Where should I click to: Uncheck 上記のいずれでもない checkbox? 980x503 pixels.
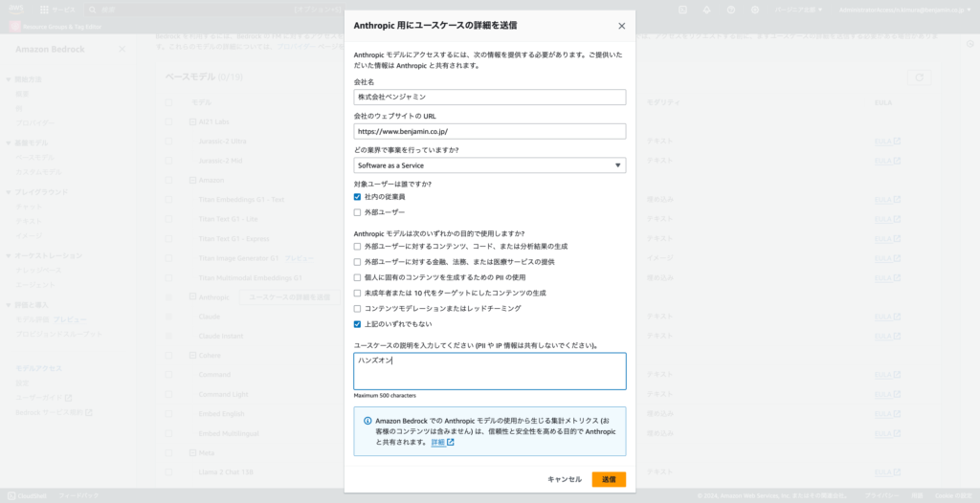357,324
